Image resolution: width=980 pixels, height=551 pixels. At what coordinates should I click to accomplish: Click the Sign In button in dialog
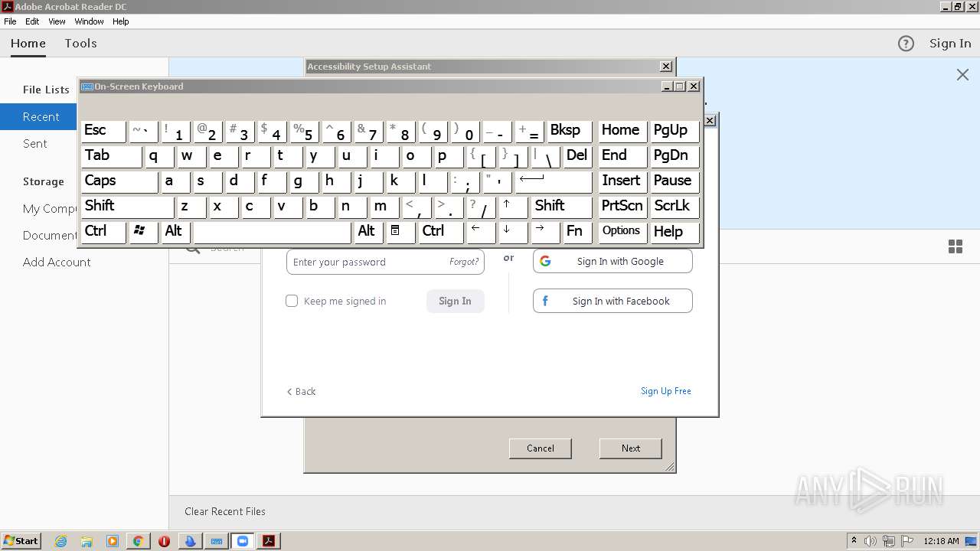pyautogui.click(x=455, y=301)
